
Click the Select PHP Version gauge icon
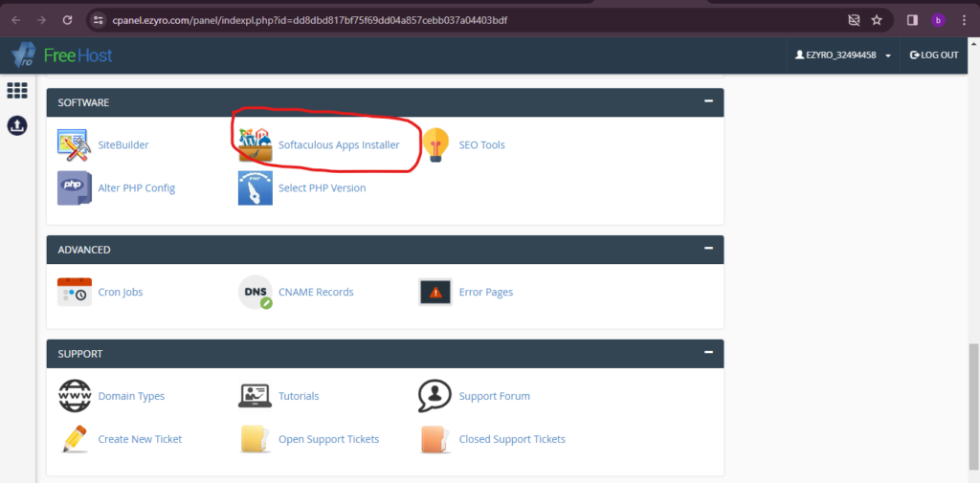(256, 188)
